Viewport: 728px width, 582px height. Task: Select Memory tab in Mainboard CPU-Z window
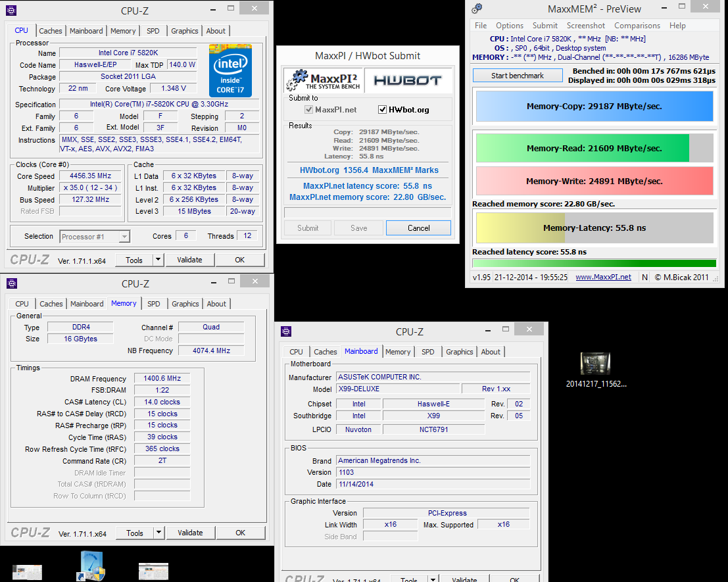[x=398, y=352]
